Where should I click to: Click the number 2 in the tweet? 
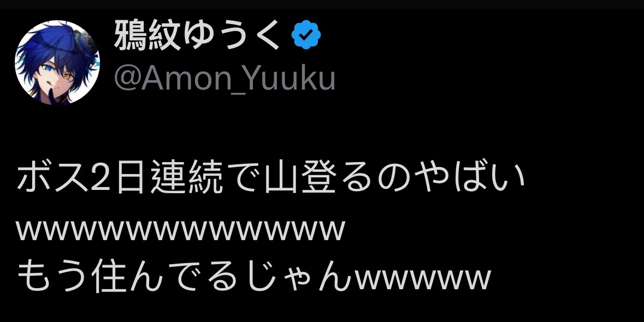[101, 178]
